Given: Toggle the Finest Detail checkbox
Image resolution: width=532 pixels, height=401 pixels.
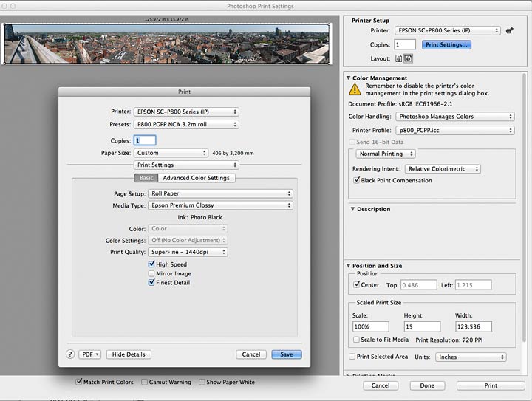Looking at the screenshot, I should click(151, 282).
